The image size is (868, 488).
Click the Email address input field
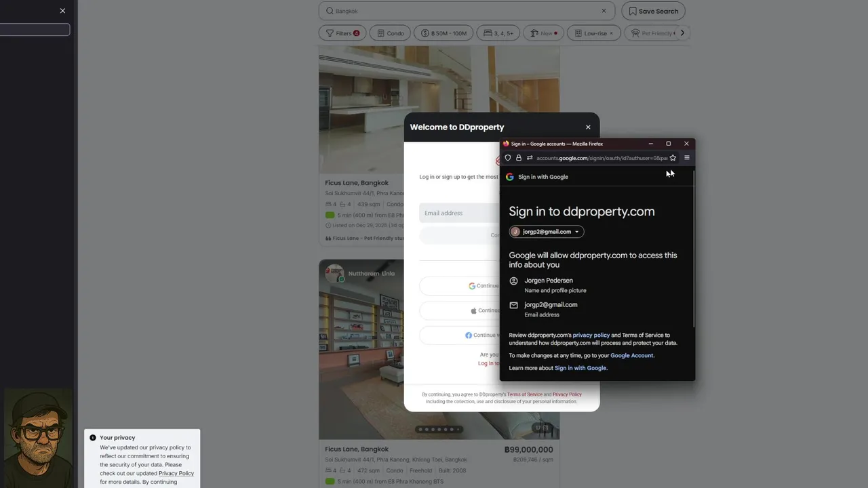pos(460,213)
